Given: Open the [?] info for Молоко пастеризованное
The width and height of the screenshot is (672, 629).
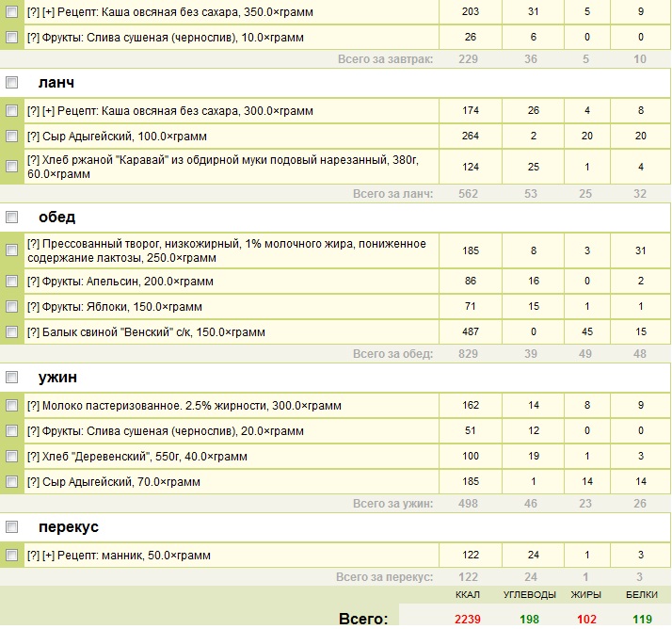Looking at the screenshot, I should [x=33, y=406].
